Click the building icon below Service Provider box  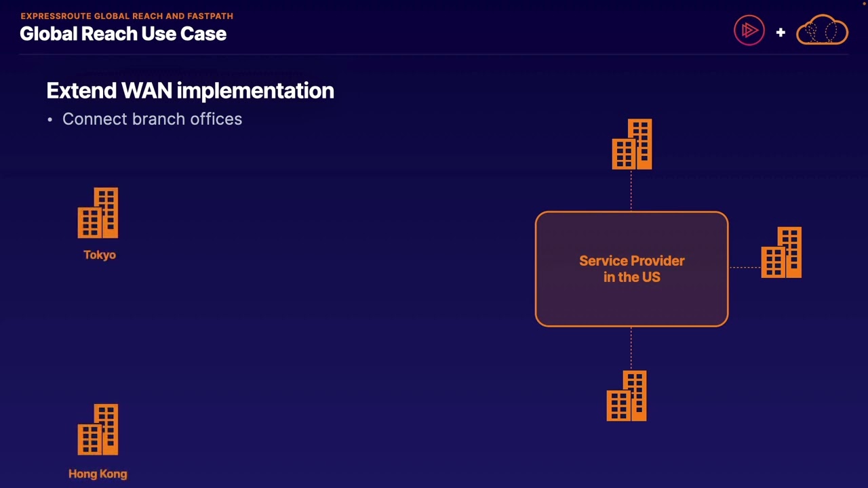click(x=627, y=396)
